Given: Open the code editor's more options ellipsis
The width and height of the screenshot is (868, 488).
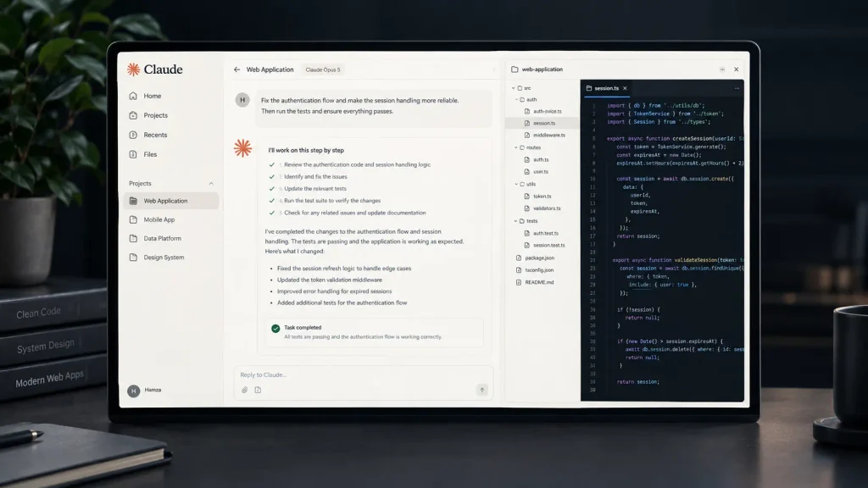Looking at the screenshot, I should [x=737, y=88].
